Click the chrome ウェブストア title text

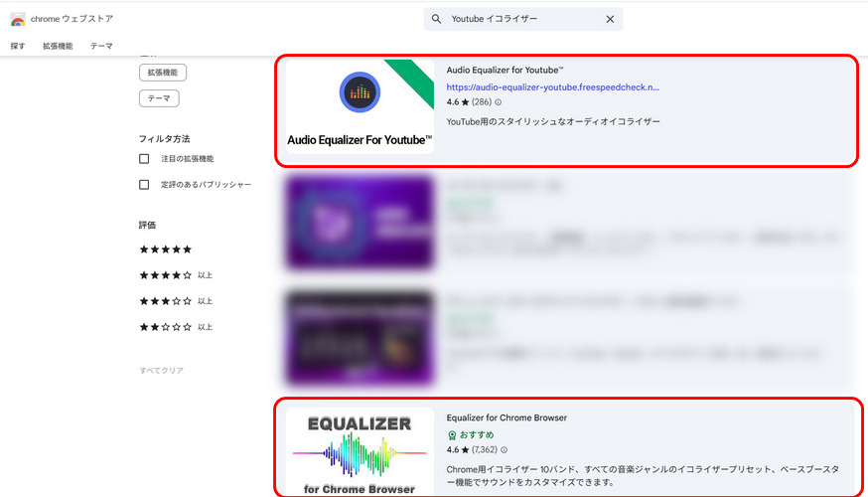tap(72, 19)
